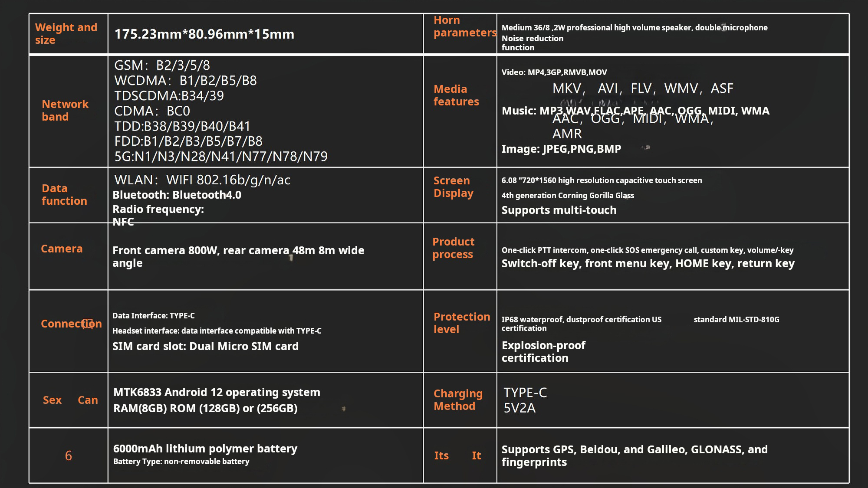Click the 'Media features' label
The image size is (868, 488).
tap(456, 95)
